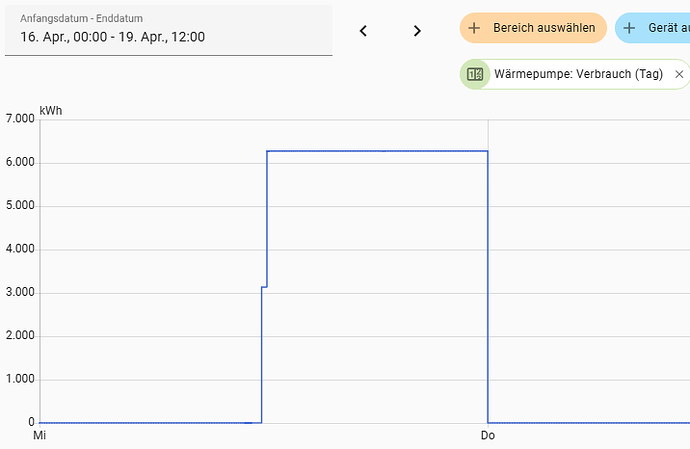Click the kWh axis unit label

click(51, 111)
